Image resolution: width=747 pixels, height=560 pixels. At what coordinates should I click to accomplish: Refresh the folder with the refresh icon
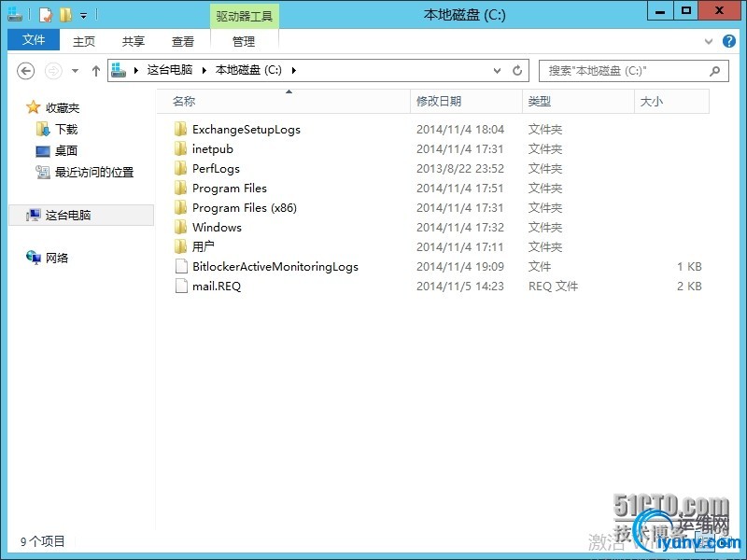tap(517, 71)
